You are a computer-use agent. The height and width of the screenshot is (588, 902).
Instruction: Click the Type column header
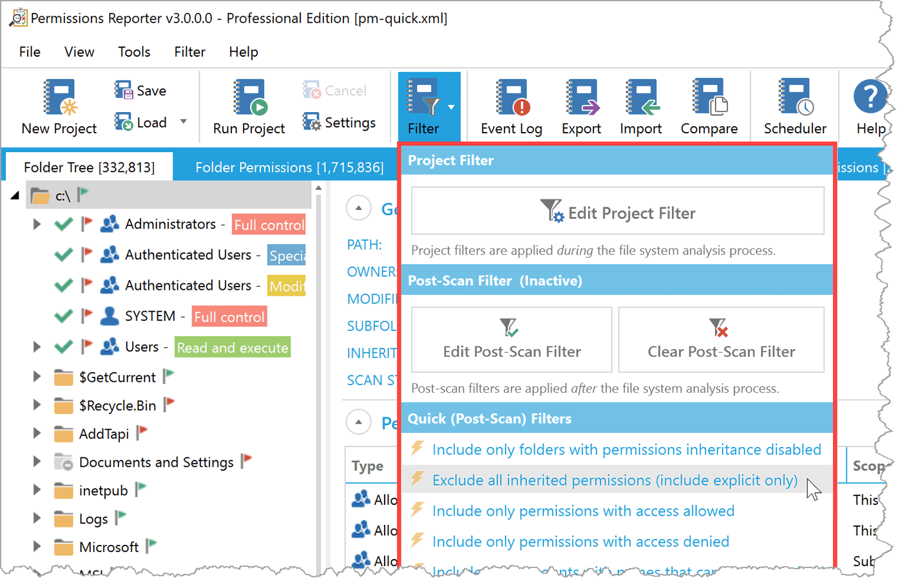(367, 466)
